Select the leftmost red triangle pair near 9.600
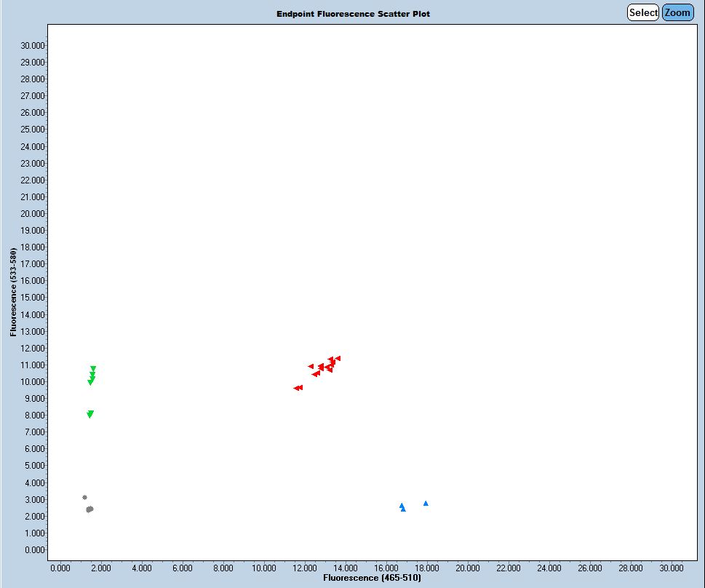This screenshot has width=705, height=588. (298, 388)
